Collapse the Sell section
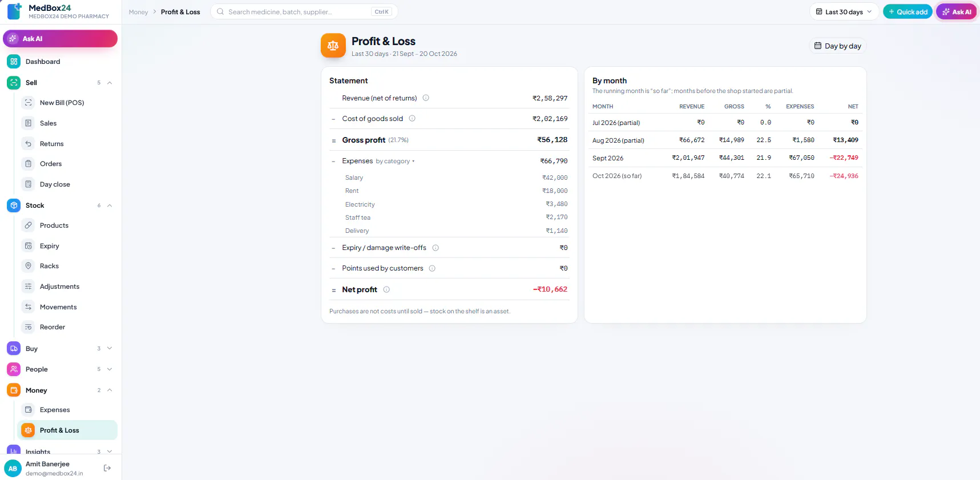 pos(110,83)
